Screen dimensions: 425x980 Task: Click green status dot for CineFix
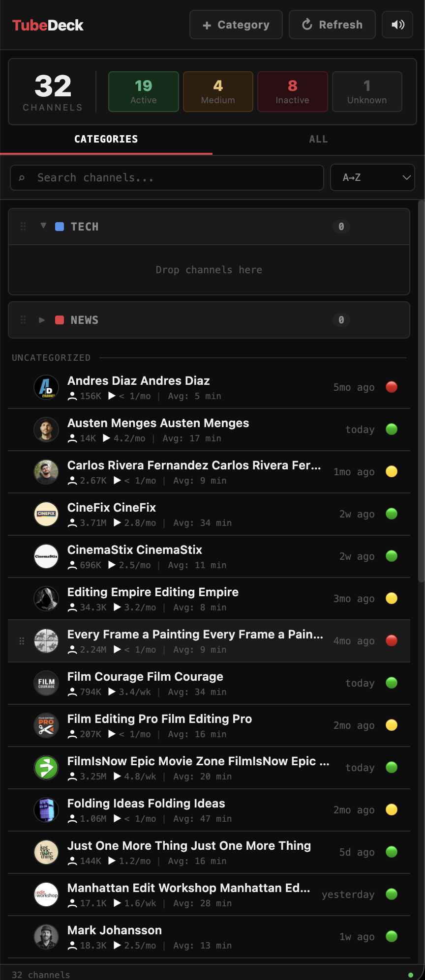pos(392,514)
